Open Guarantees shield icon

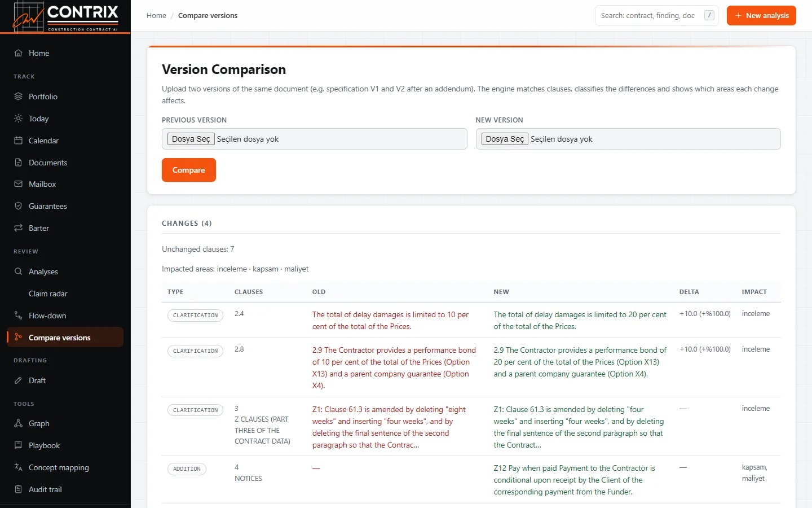point(18,206)
